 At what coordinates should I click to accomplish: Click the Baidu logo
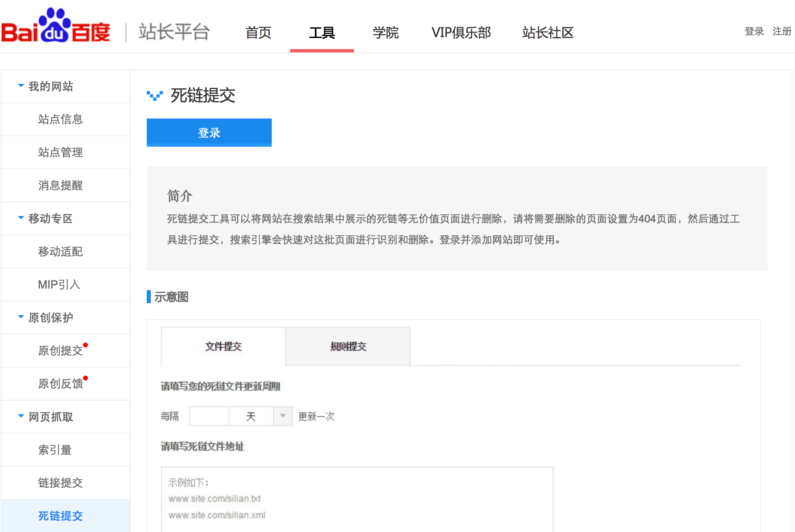click(56, 25)
